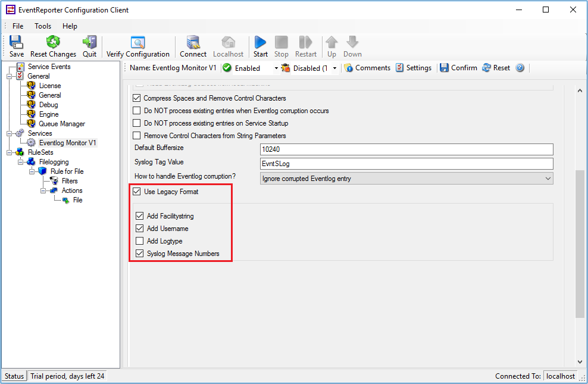Collapse the Actions tree node
The image size is (588, 384).
coord(43,191)
